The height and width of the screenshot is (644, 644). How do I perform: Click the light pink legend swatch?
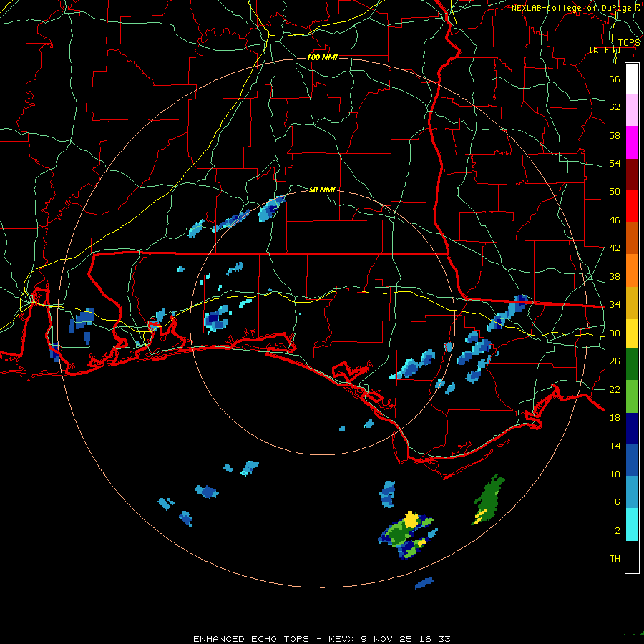(x=632, y=110)
